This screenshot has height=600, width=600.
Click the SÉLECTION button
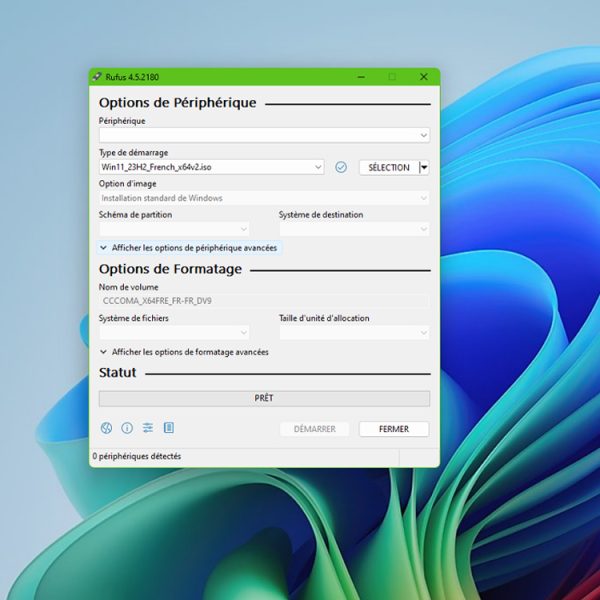[389, 168]
